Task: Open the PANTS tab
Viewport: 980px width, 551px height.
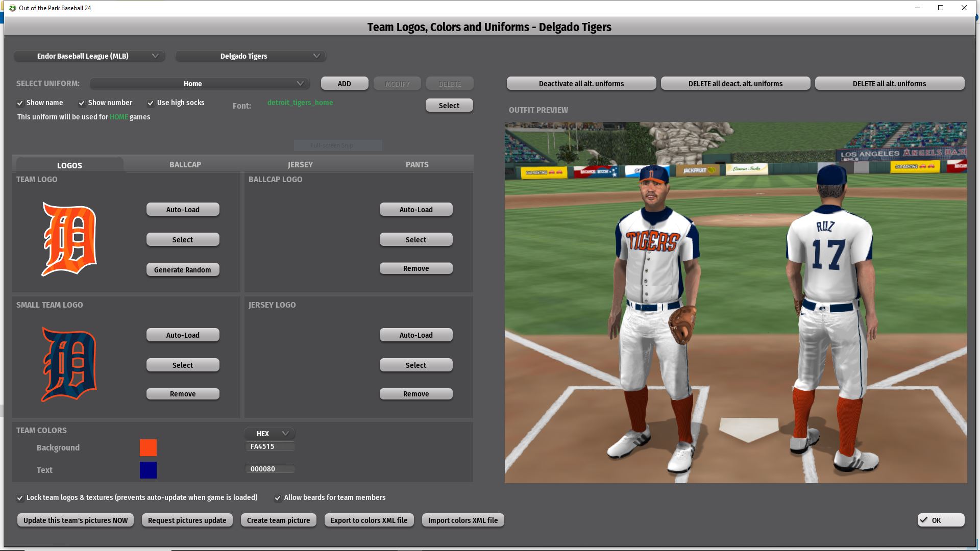Action: (417, 164)
